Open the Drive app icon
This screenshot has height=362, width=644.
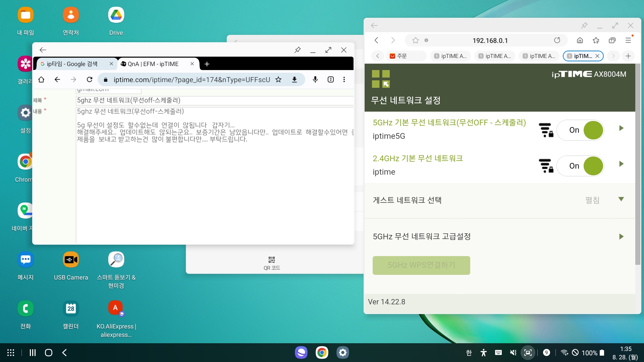(x=116, y=15)
